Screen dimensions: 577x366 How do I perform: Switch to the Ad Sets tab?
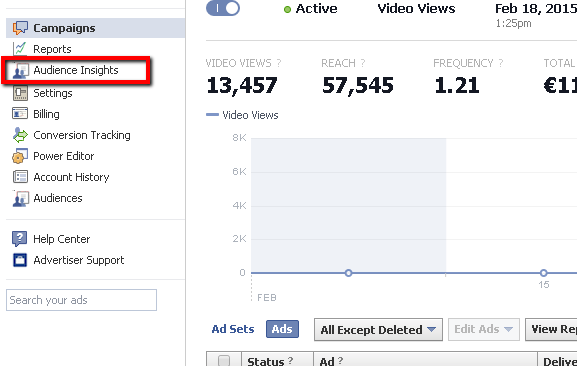click(x=233, y=329)
